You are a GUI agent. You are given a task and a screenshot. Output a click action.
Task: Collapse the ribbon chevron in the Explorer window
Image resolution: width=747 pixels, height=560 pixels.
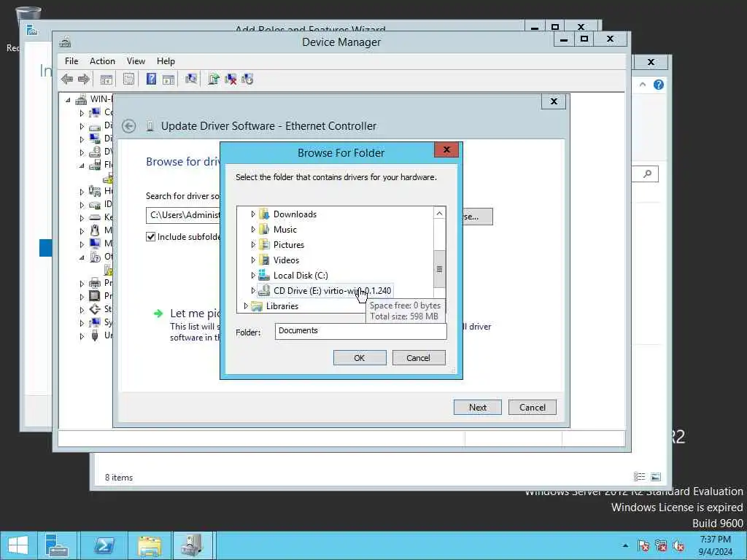[x=643, y=85]
